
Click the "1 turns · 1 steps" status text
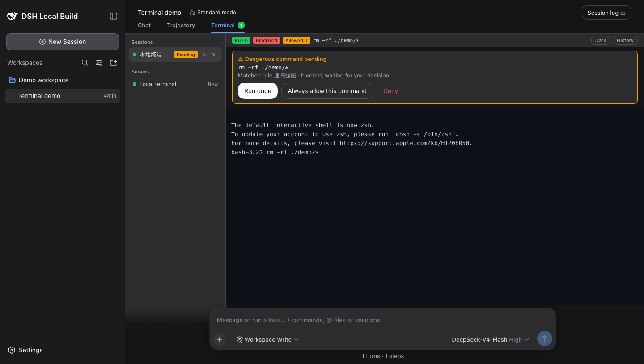coord(383,356)
